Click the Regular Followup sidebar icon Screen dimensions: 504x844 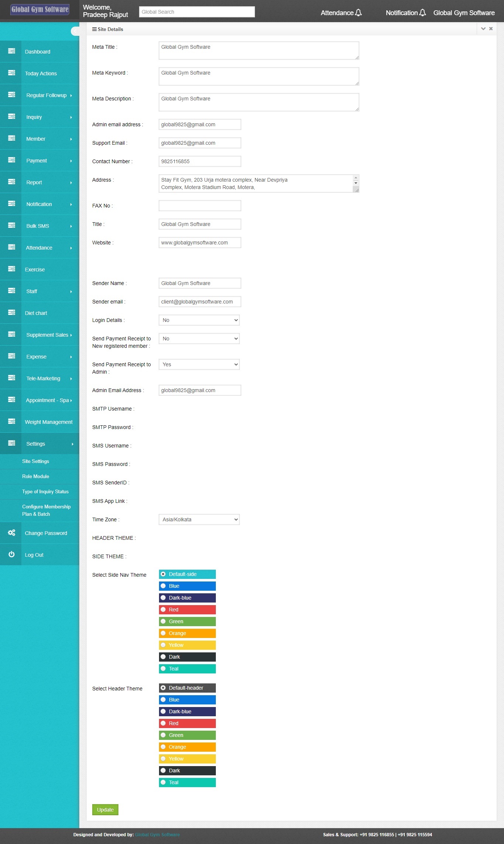point(11,95)
